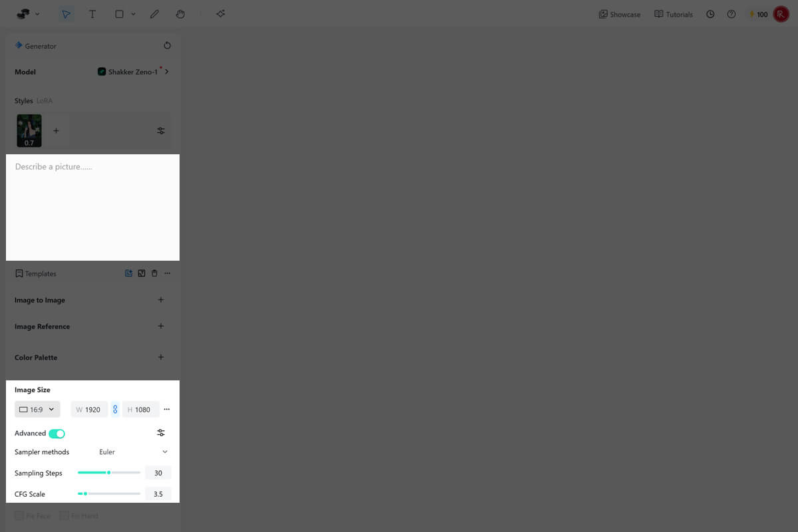Reset the Generator panel

(167, 46)
